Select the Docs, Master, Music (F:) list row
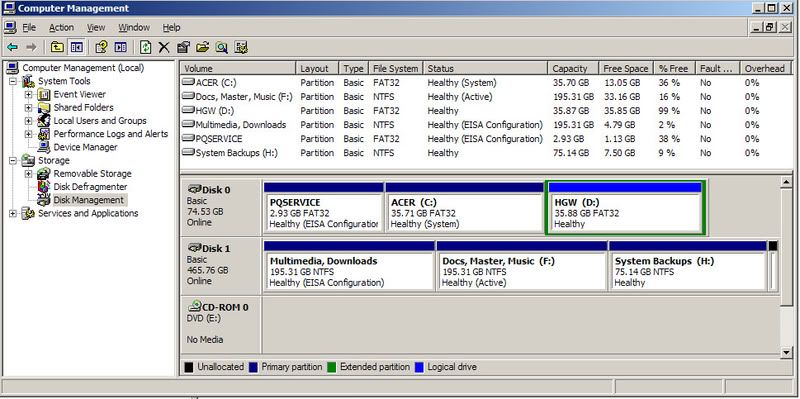The height and width of the screenshot is (399, 800). point(487,97)
